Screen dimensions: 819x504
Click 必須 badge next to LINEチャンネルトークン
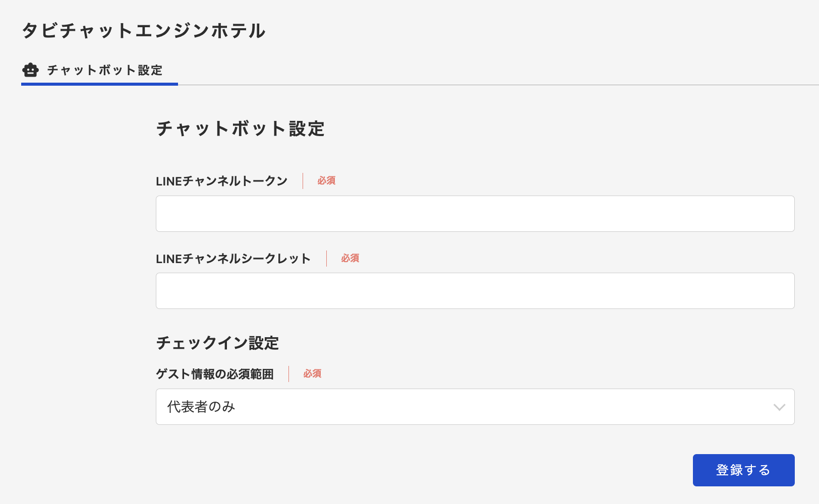pyautogui.click(x=326, y=180)
